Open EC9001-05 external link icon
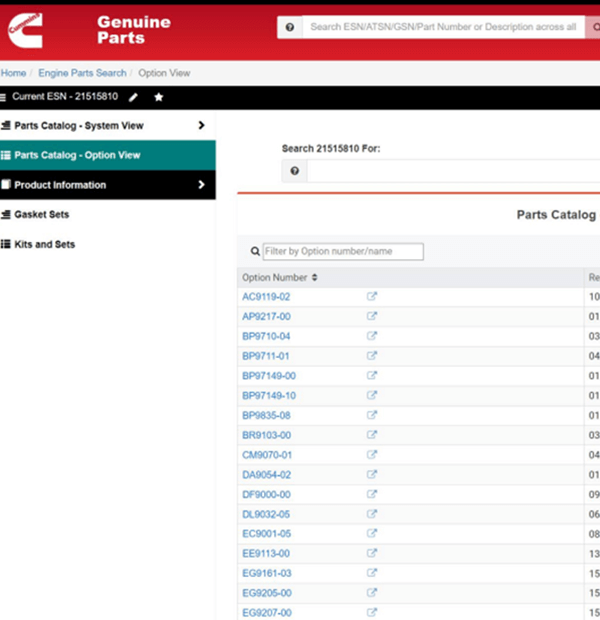Image resolution: width=600 pixels, height=620 pixels. pos(372,533)
